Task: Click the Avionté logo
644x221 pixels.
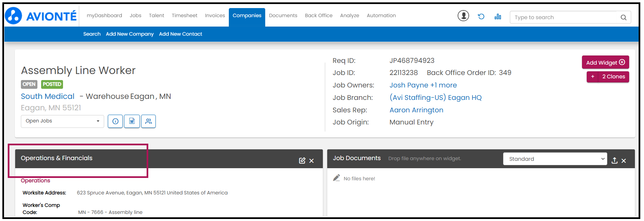Action: [41, 16]
